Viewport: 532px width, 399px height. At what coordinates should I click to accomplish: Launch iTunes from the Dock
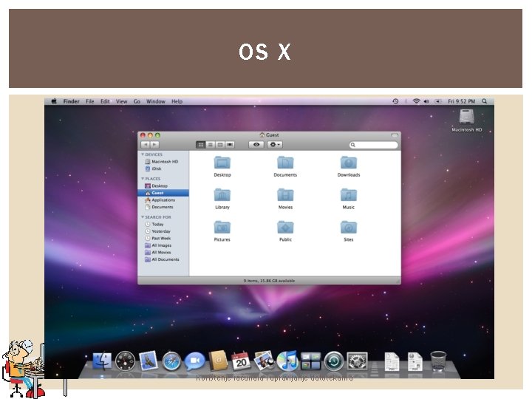(287, 361)
